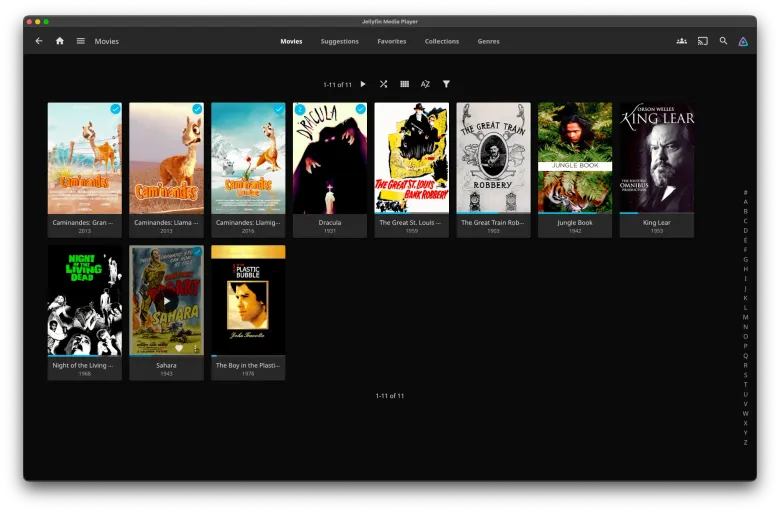Jump to letter S in alphabet picker

745,375
